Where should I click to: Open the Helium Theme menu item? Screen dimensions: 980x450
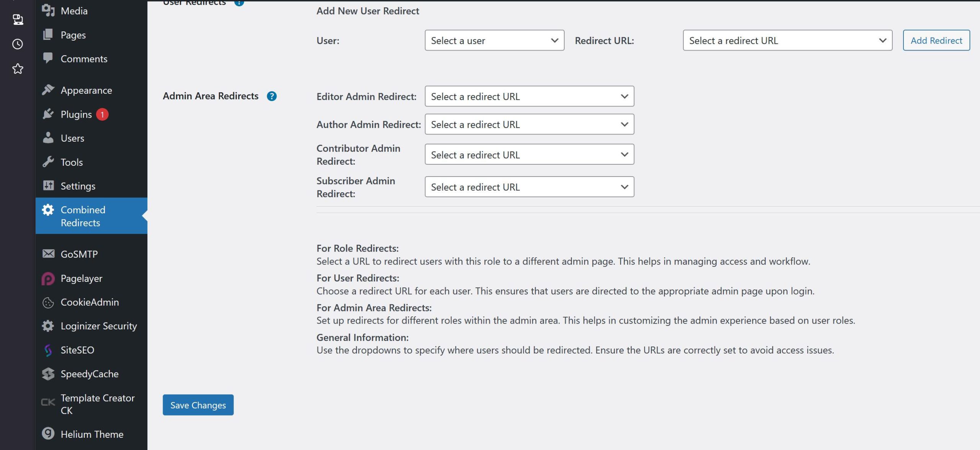tap(91, 434)
